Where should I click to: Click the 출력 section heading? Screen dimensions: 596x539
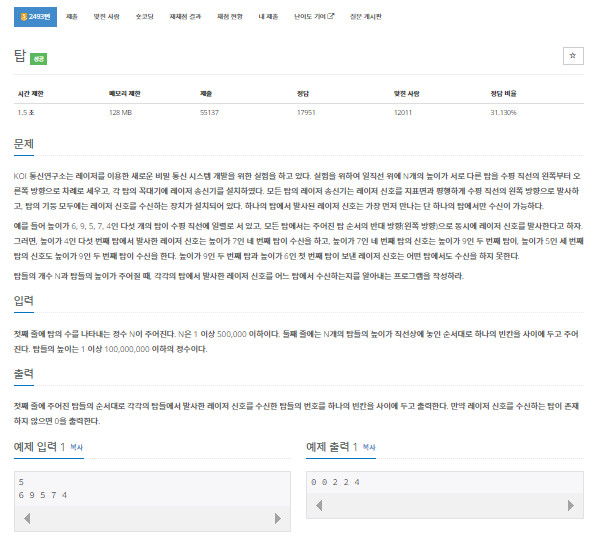24,374
